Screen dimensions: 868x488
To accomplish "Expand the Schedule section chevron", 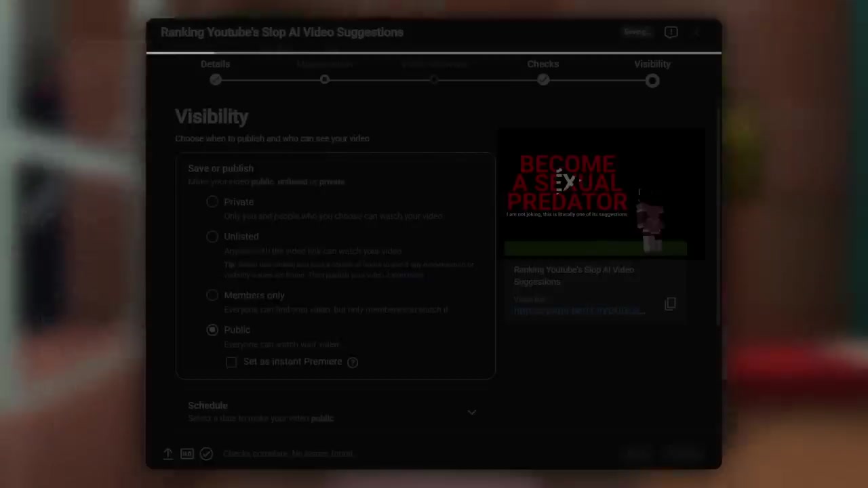I will (472, 412).
